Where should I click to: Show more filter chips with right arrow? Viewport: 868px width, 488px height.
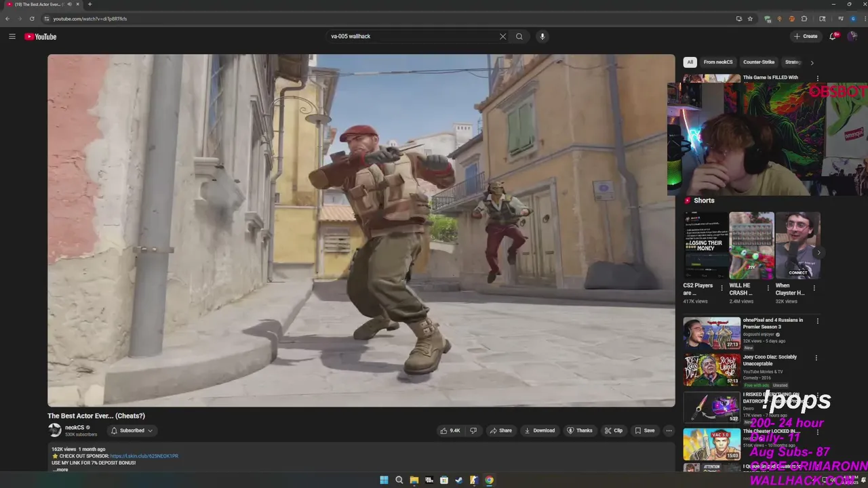click(812, 62)
